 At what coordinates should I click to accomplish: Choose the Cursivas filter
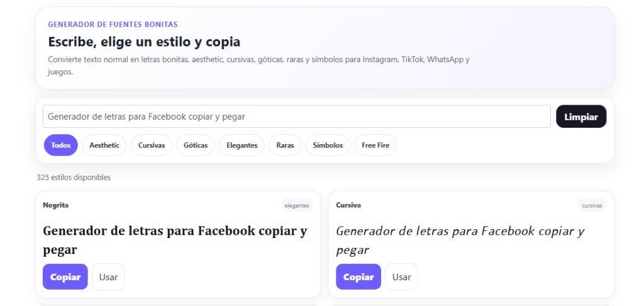click(x=152, y=145)
